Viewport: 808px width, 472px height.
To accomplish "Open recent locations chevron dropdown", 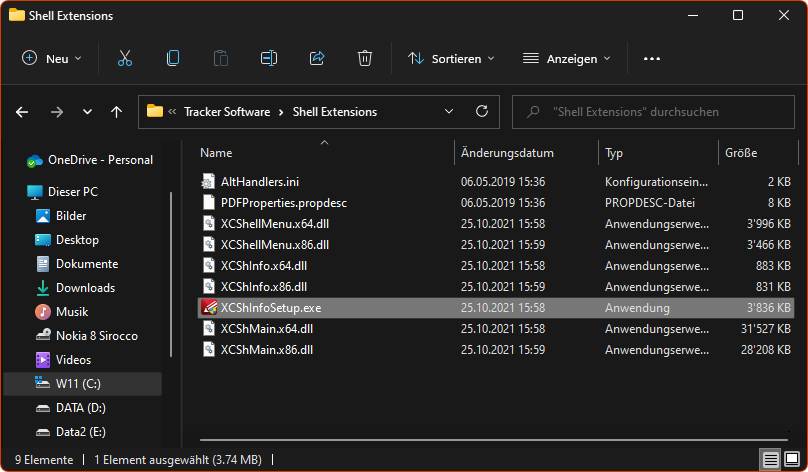I will click(88, 112).
